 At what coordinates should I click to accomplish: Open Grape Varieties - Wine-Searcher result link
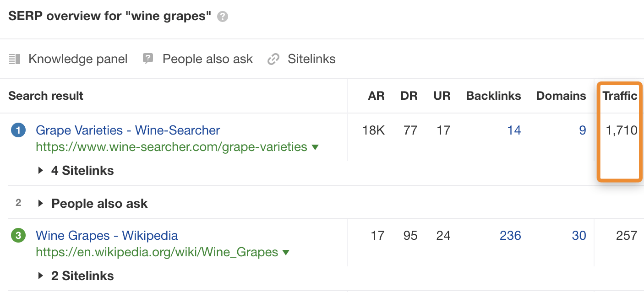128,130
